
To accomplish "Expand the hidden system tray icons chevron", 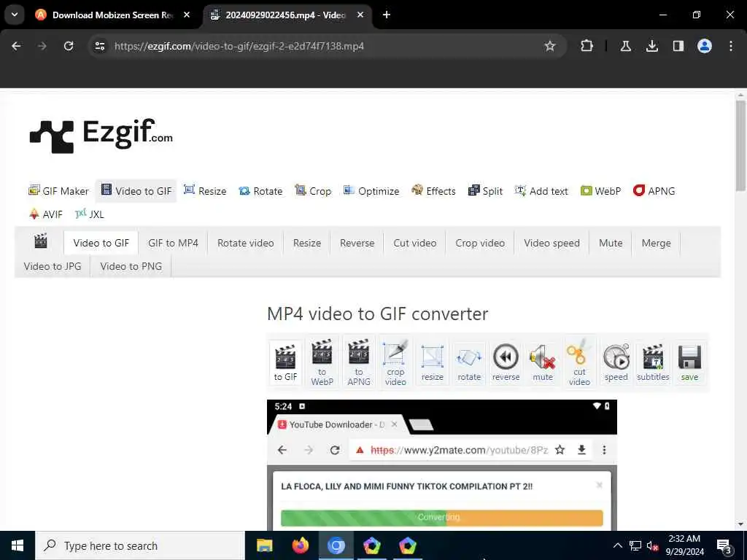I will (617, 545).
